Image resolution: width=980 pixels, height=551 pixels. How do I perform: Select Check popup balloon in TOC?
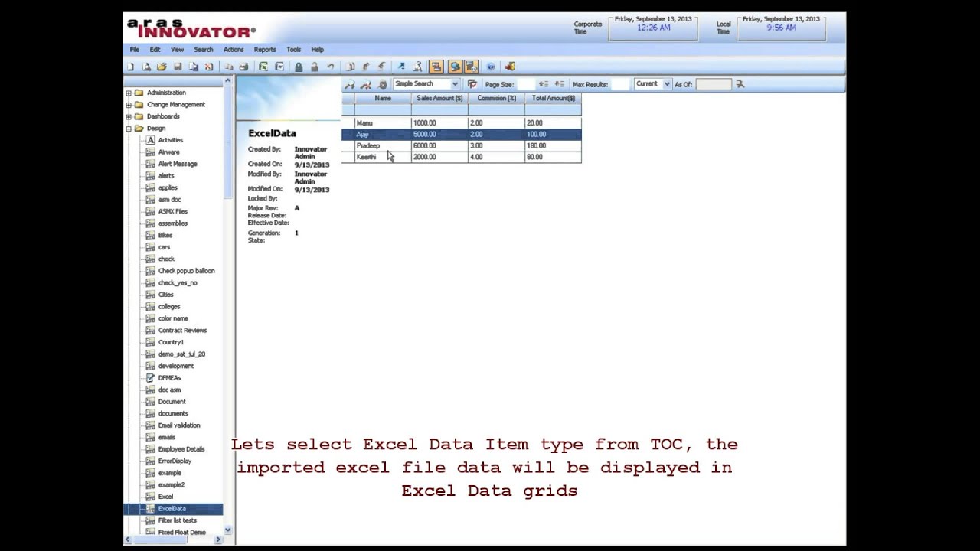[x=186, y=271]
